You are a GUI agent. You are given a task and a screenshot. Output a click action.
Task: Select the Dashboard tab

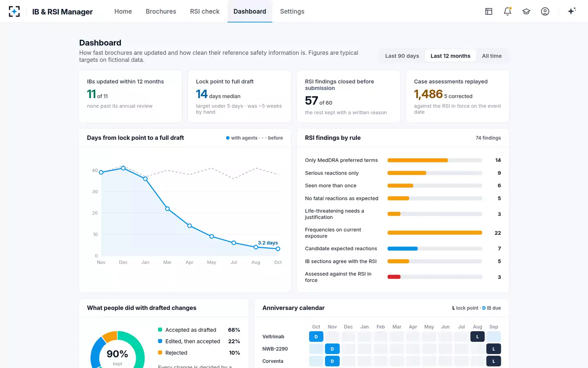[x=250, y=11]
